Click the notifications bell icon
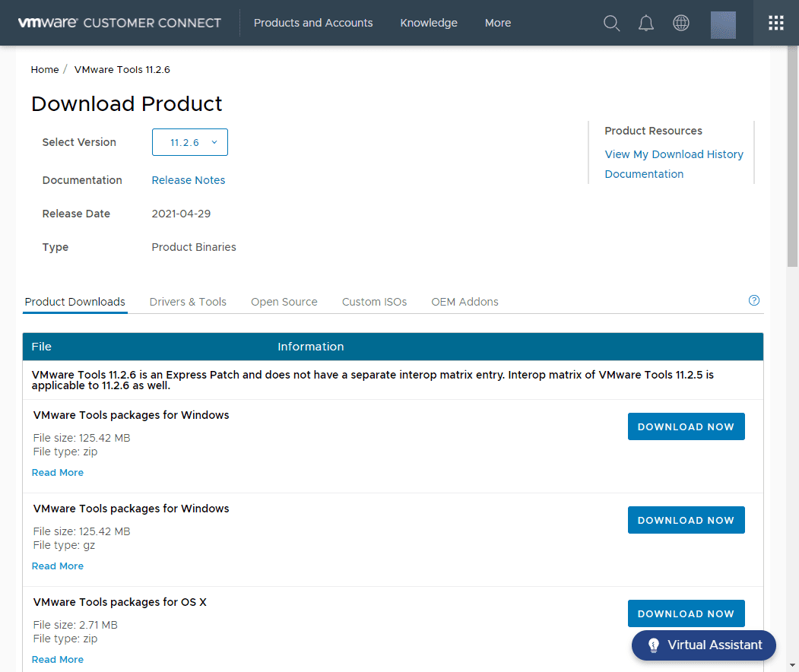Viewport: 799px width, 672px height. pyautogui.click(x=645, y=23)
